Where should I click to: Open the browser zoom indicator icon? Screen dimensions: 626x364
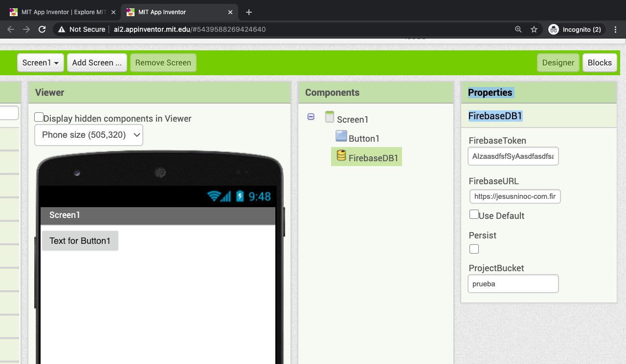point(518,29)
